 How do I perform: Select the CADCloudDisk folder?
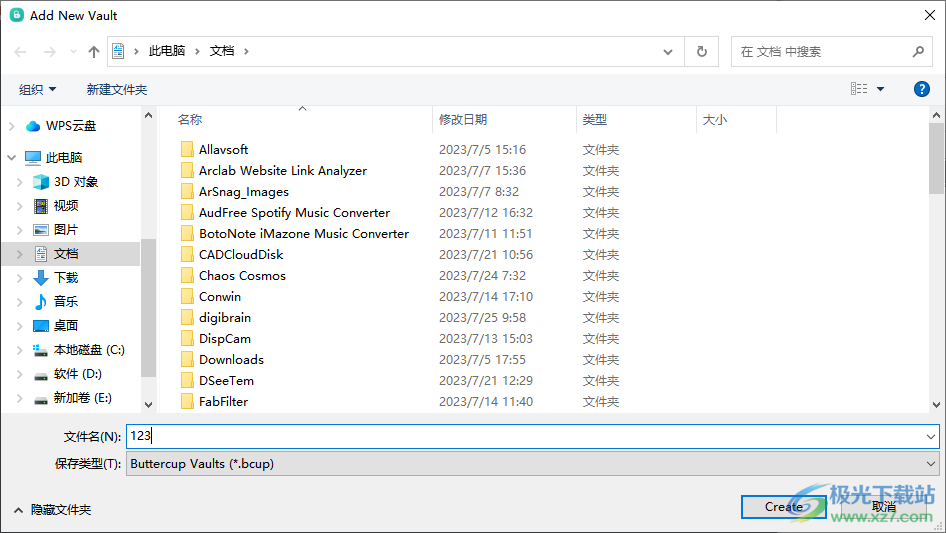[241, 255]
